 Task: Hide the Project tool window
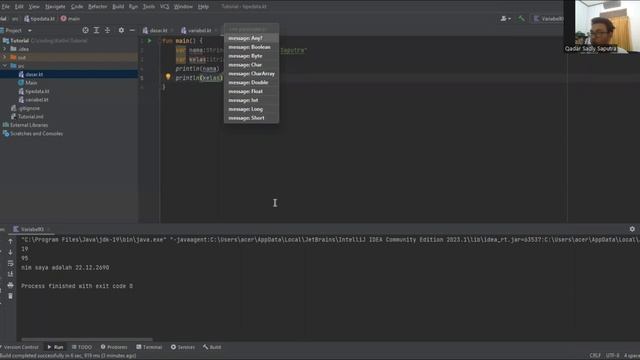click(132, 30)
